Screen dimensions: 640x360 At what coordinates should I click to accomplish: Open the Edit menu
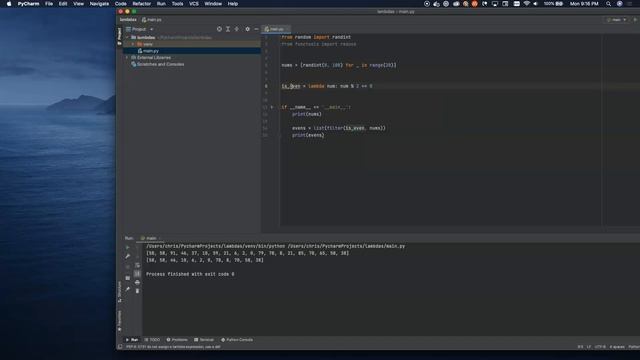63,4
